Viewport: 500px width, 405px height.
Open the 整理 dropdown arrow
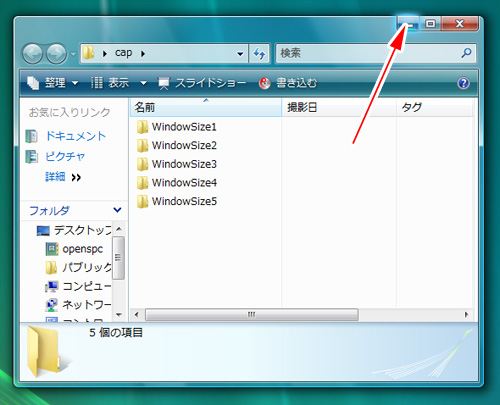75,83
